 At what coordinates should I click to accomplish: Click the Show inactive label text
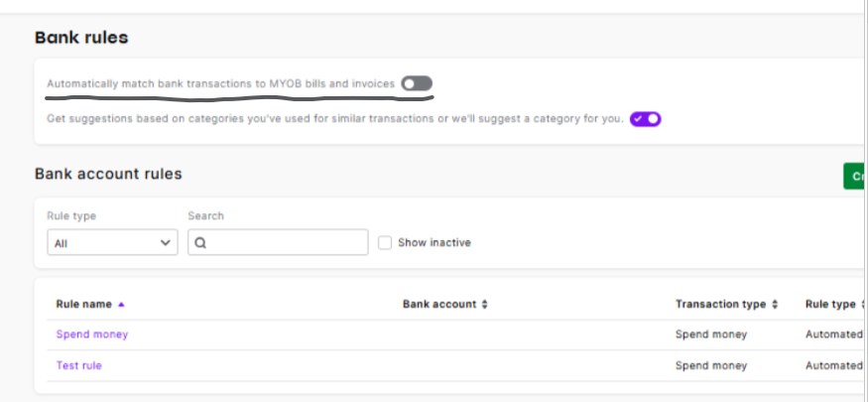(434, 242)
